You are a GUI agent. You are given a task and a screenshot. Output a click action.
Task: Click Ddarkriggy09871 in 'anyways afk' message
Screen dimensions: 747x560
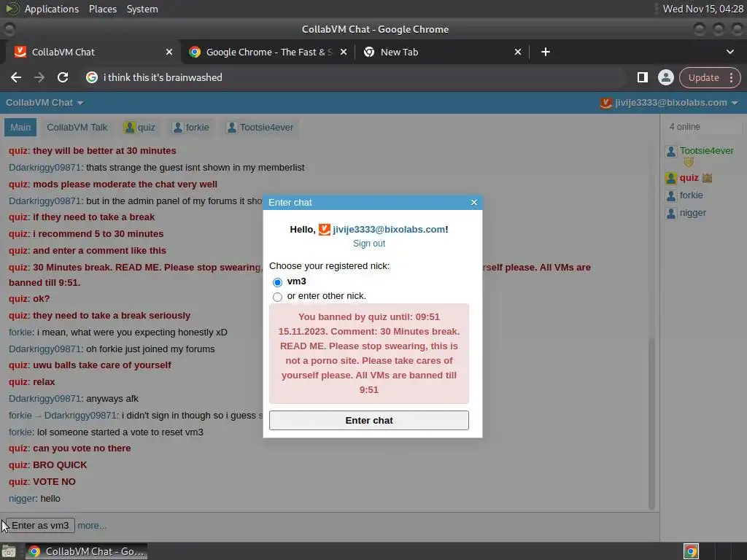pyautogui.click(x=44, y=399)
